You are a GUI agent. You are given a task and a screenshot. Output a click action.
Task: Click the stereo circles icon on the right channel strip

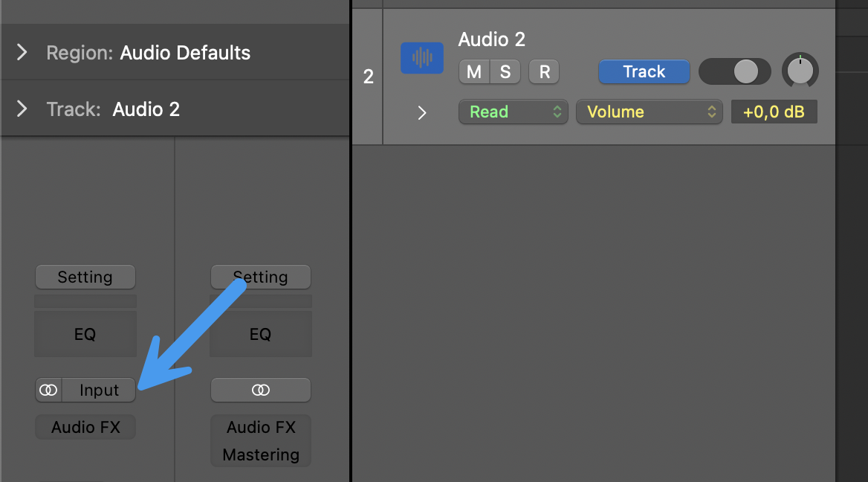[x=260, y=390]
